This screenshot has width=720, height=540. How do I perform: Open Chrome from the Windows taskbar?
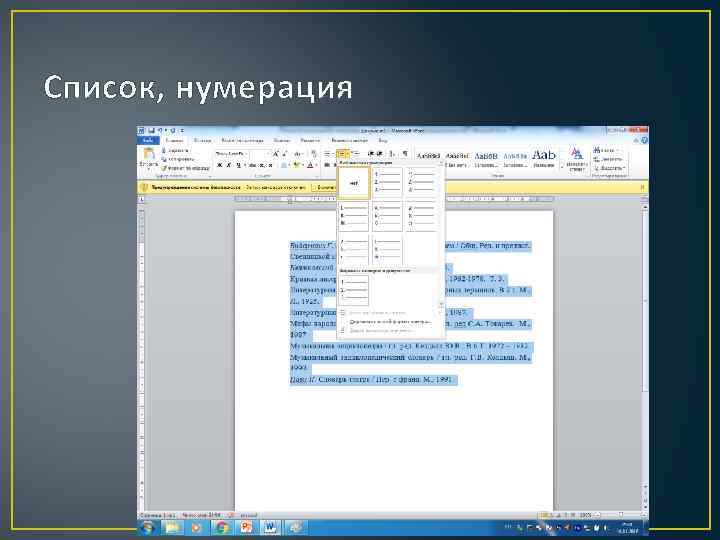click(222, 528)
